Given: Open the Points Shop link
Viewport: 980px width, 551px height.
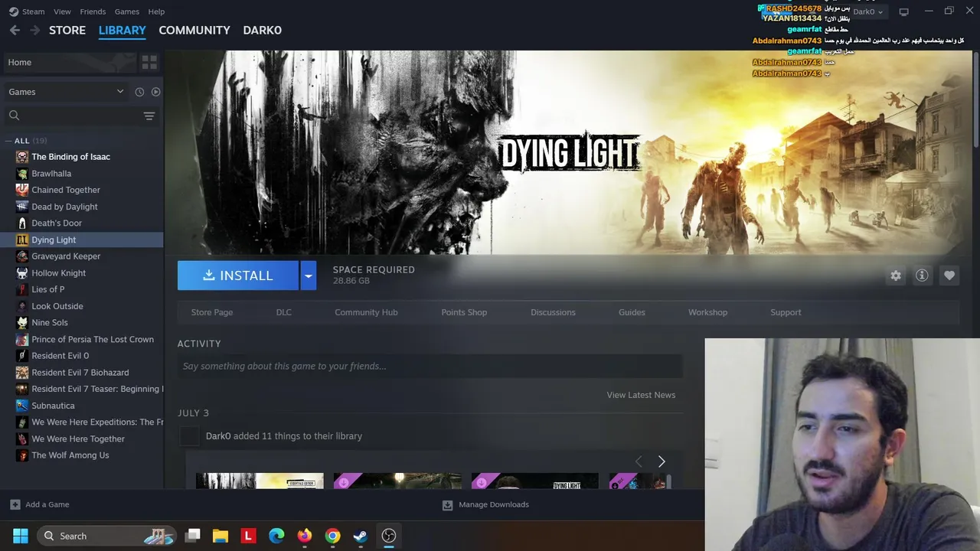Looking at the screenshot, I should pos(464,312).
